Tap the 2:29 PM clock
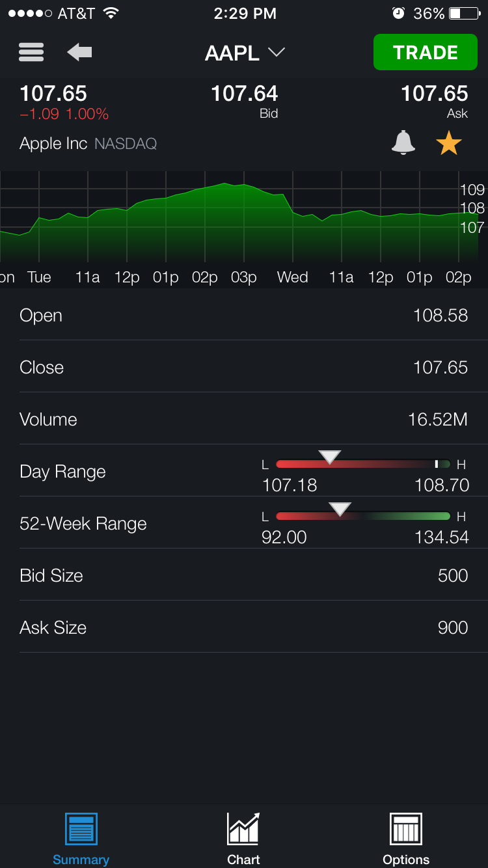Image resolution: width=488 pixels, height=868 pixels. 245,13
